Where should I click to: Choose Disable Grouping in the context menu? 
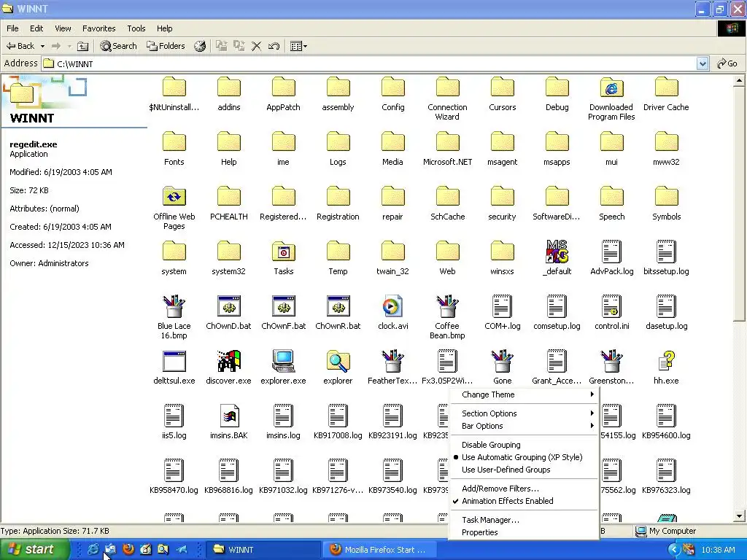tap(491, 445)
